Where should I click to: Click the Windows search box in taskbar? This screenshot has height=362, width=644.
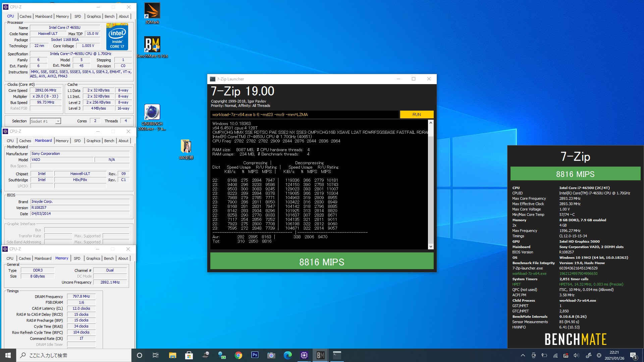point(74,355)
